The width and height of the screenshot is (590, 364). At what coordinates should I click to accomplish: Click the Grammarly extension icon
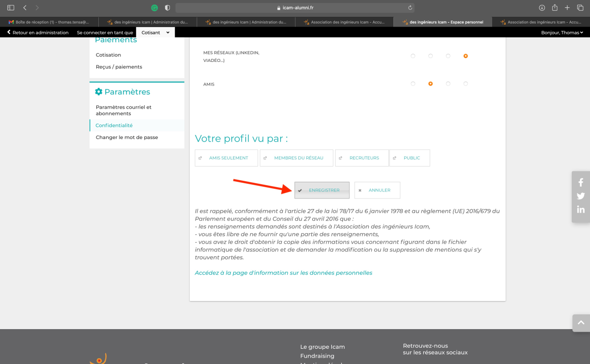(154, 8)
